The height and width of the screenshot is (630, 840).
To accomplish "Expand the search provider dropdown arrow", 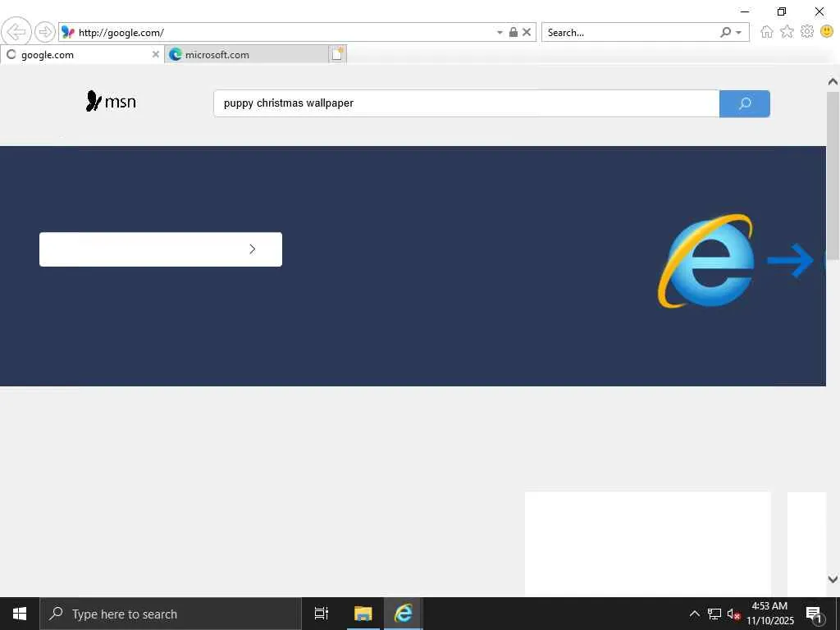I will coord(739,32).
